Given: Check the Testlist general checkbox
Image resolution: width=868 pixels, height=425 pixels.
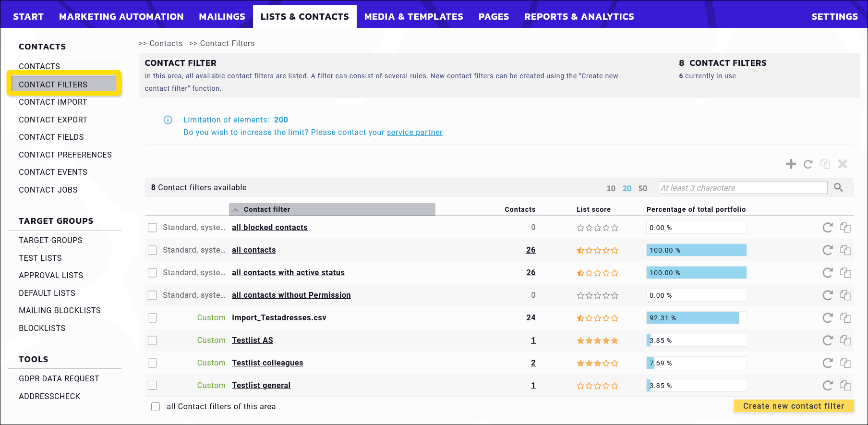Looking at the screenshot, I should coord(153,386).
